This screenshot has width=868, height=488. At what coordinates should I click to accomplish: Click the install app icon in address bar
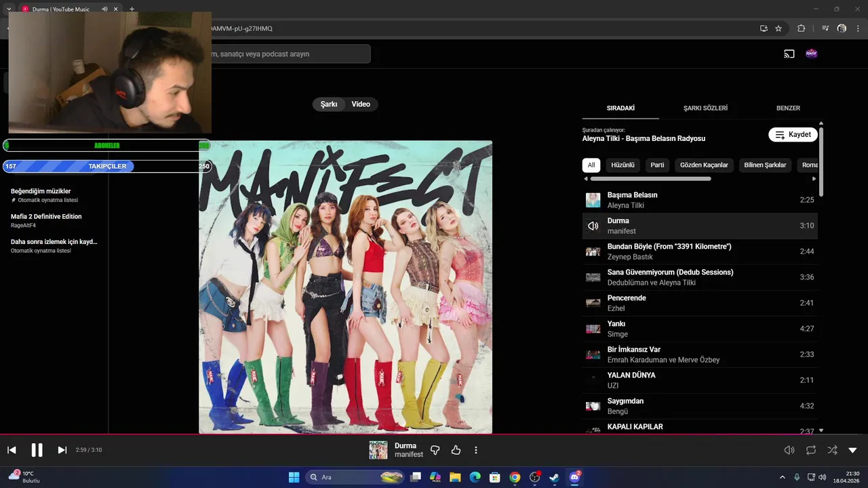[764, 28]
